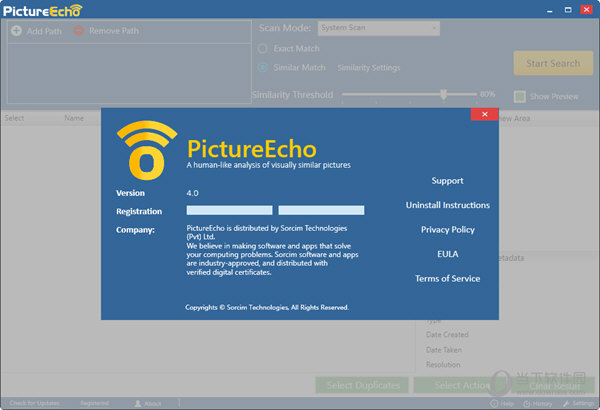Close the About PictureEcho dialog
Image resolution: width=600 pixels, height=410 pixels.
coord(484,114)
